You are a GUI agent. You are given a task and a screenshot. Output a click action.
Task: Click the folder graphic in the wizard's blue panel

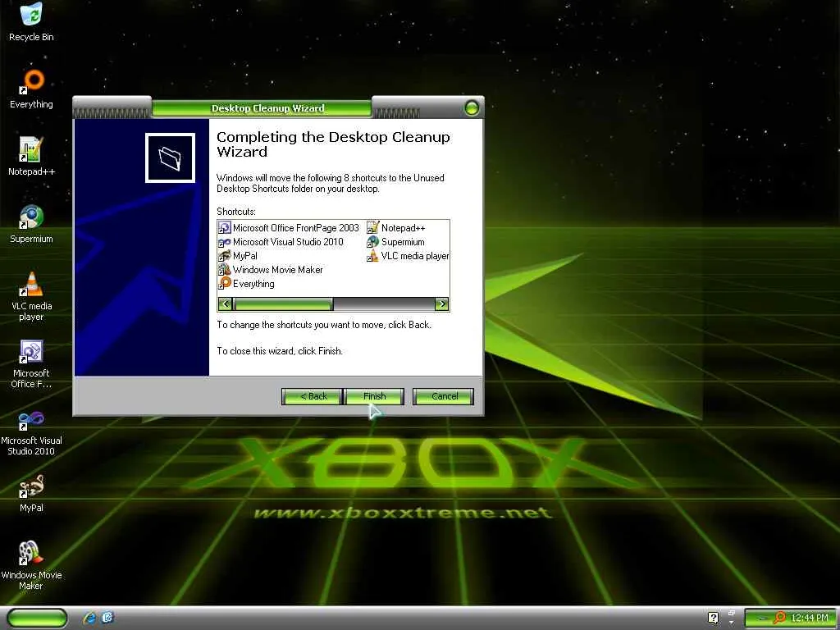click(x=170, y=158)
